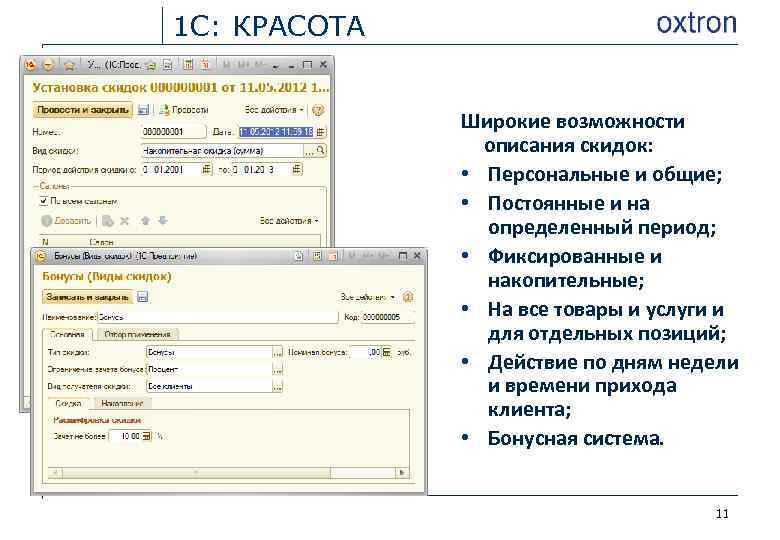Click the 1C logo icon in Установка скидок title bar
This screenshot has height=540, width=780.
coord(30,65)
